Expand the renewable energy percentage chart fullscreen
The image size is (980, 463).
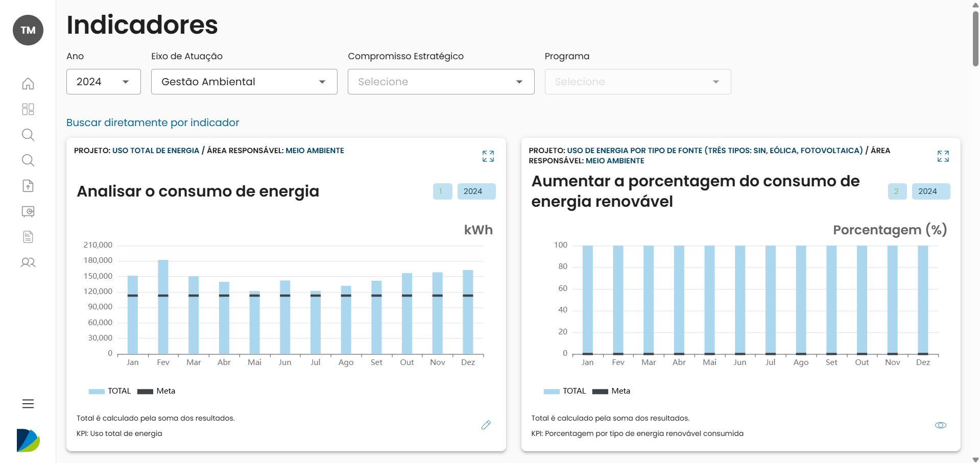tap(943, 156)
